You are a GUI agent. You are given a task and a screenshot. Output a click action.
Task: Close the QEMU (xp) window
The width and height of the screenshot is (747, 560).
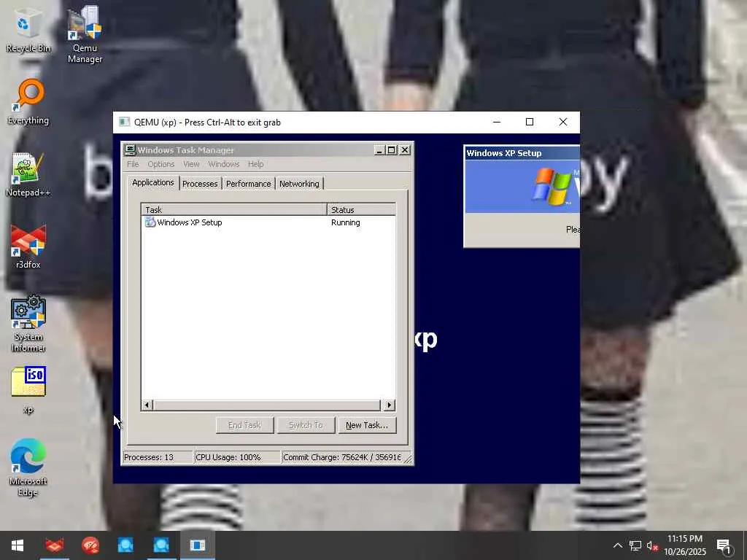point(563,122)
